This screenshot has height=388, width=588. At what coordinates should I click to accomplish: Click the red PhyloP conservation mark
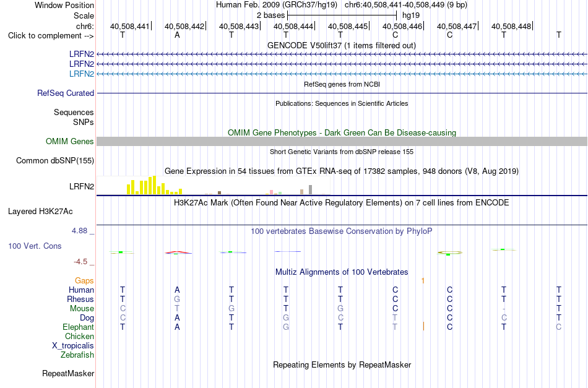178,252
